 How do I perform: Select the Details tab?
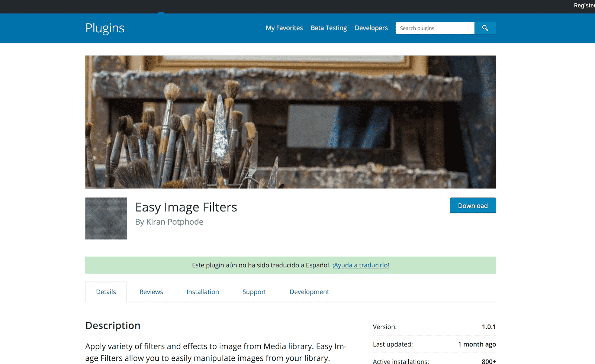106,292
